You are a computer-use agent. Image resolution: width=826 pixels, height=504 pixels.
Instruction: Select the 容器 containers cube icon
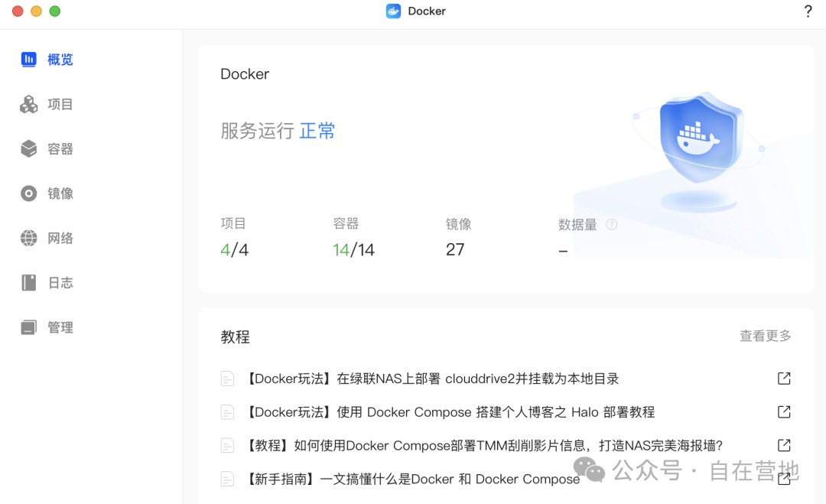[29, 149]
